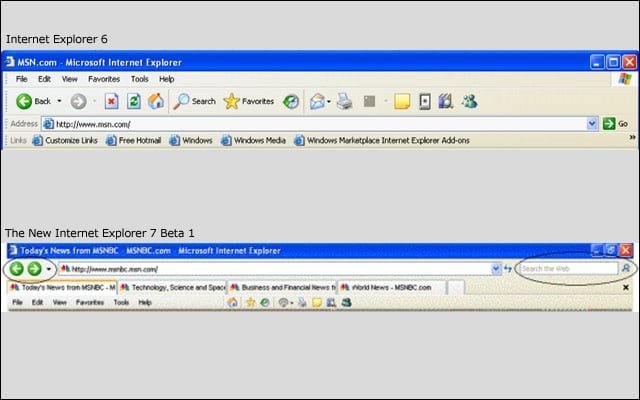The image size is (640, 400).
Task: Open the File menu in IE7
Action: pyautogui.click(x=17, y=302)
